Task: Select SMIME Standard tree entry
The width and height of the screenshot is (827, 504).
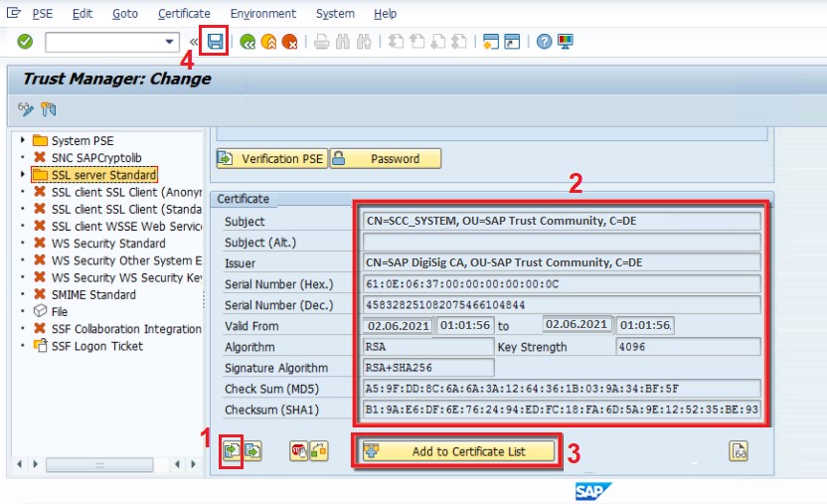Action: pyautogui.click(x=93, y=294)
